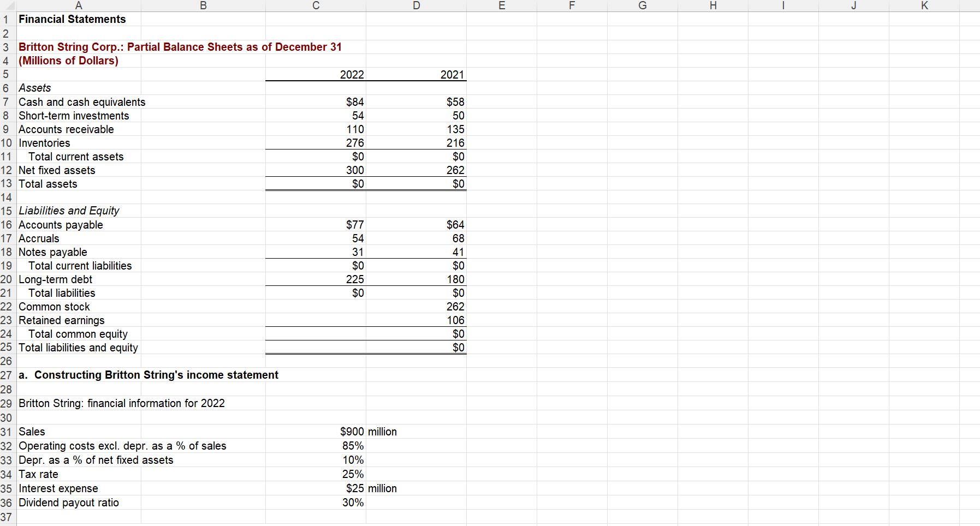Select the "Total liabilities" label
Image resolution: width=980 pixels, height=526 pixels.
click(x=62, y=293)
